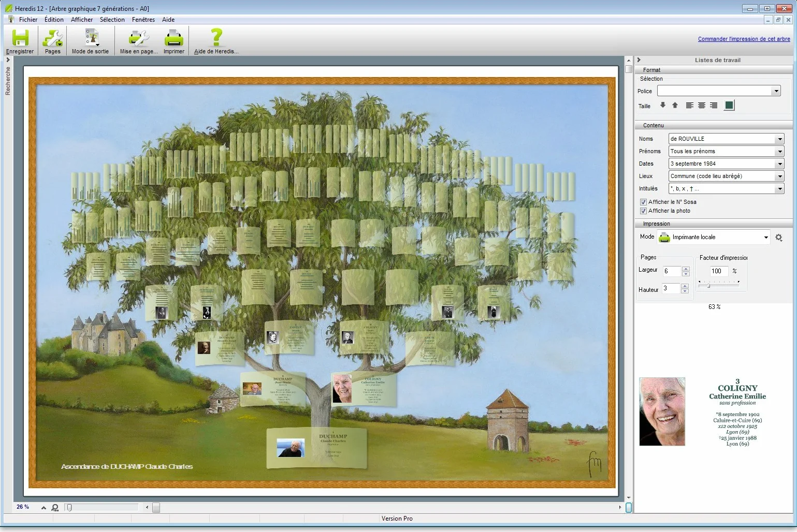
Task: Click the COLIGNY portrait photo in preview
Action: point(662,411)
